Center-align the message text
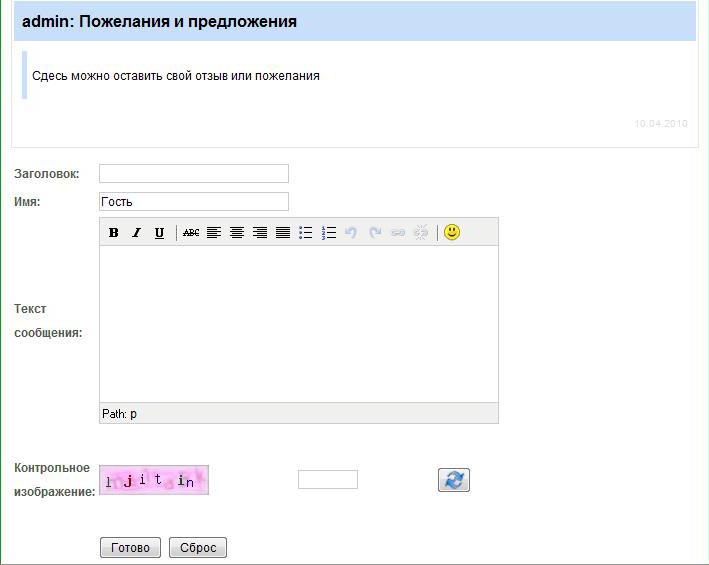The width and height of the screenshot is (709, 565). click(237, 233)
